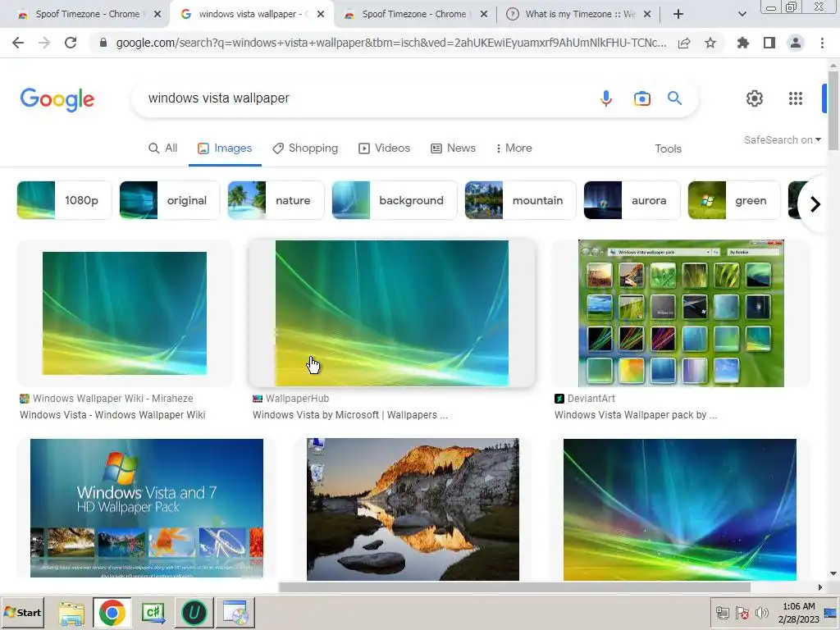840x630 pixels.
Task: Close the windows vista wallpaper tab
Action: tap(321, 14)
